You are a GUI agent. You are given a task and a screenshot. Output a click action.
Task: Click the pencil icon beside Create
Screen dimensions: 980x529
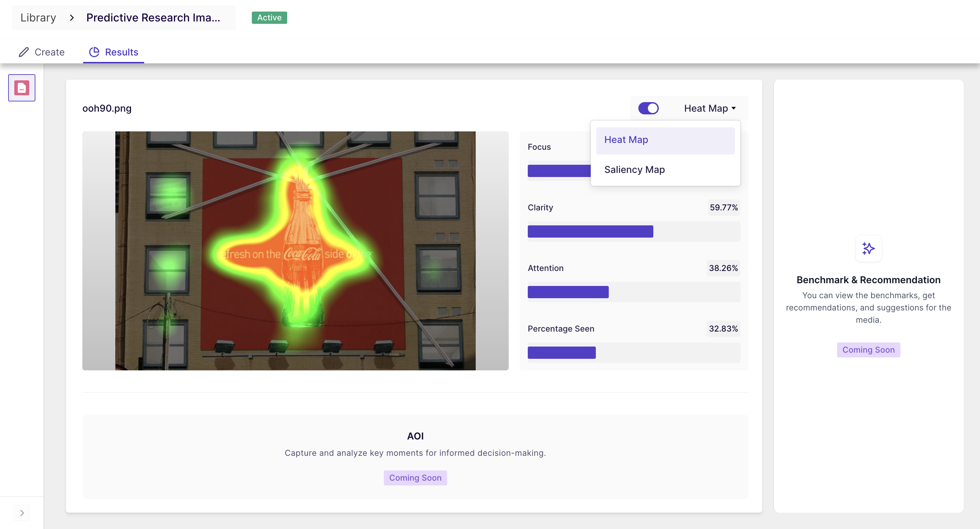click(x=23, y=52)
